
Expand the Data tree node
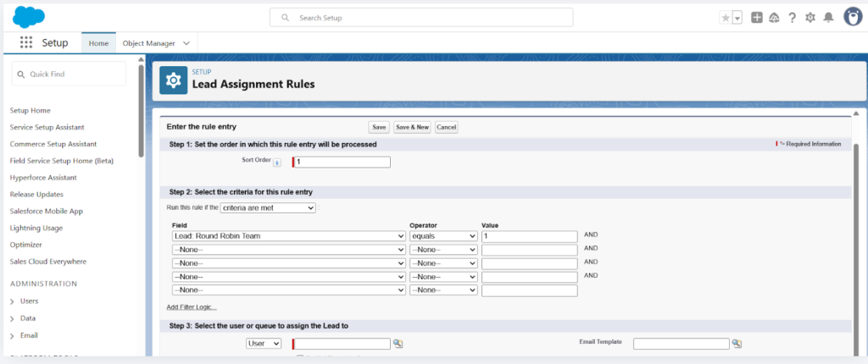point(12,318)
